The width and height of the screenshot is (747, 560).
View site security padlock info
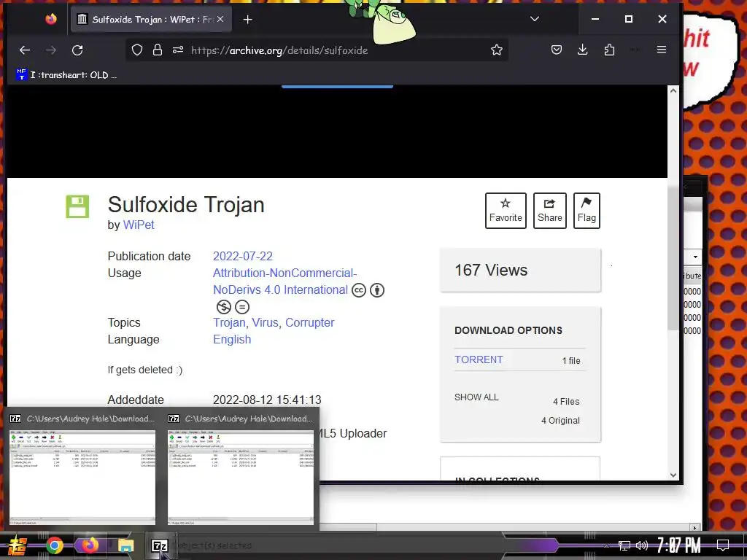(158, 50)
